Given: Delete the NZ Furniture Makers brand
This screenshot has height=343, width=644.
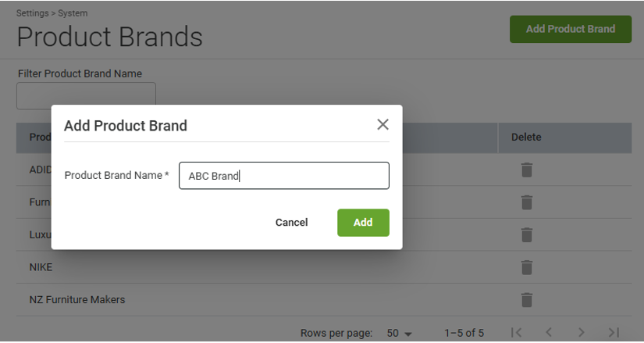Looking at the screenshot, I should tap(527, 299).
